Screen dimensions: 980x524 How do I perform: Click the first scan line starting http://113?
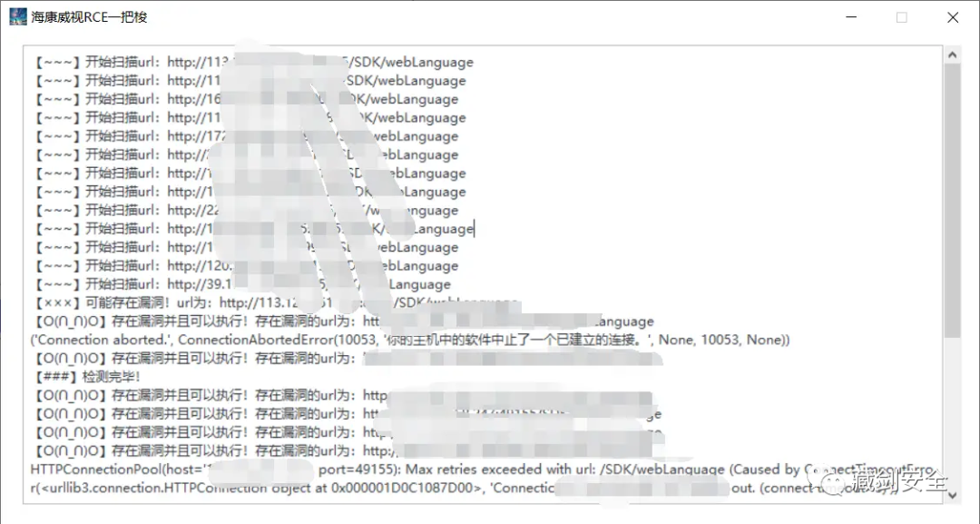[x=252, y=63]
